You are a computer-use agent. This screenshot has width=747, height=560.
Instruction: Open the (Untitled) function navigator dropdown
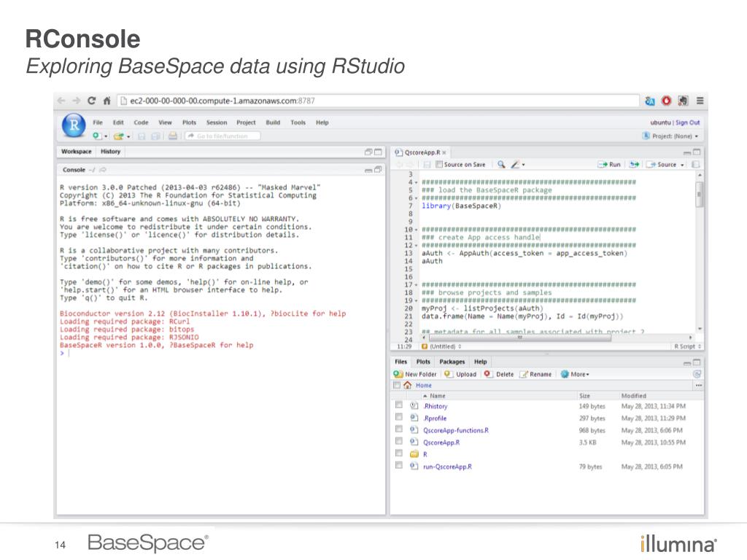[441, 346]
